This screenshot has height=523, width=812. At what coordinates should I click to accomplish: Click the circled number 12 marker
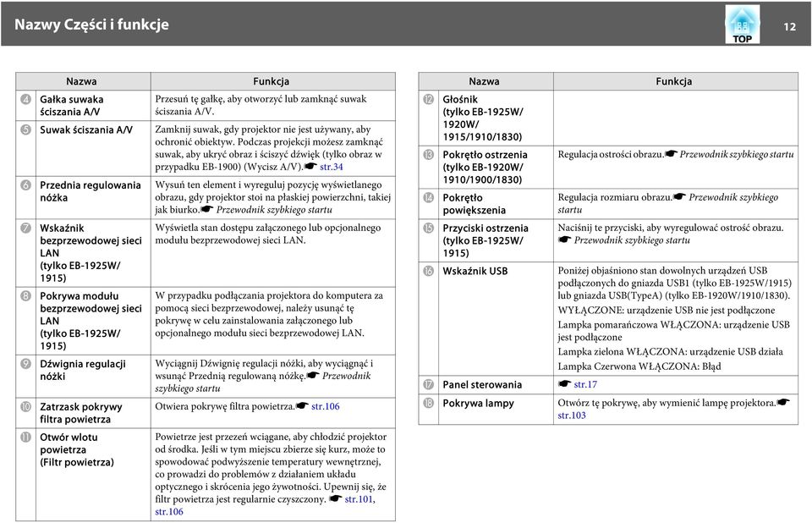(428, 99)
